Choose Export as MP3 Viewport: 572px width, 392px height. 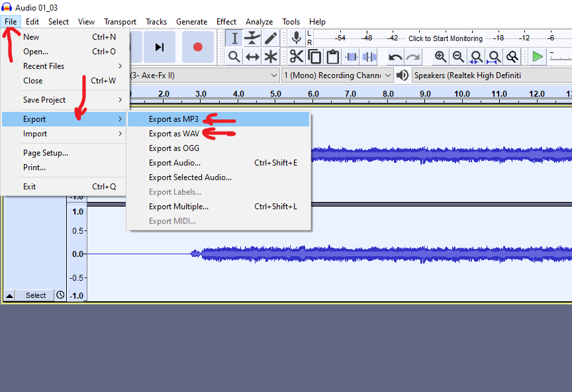173,119
